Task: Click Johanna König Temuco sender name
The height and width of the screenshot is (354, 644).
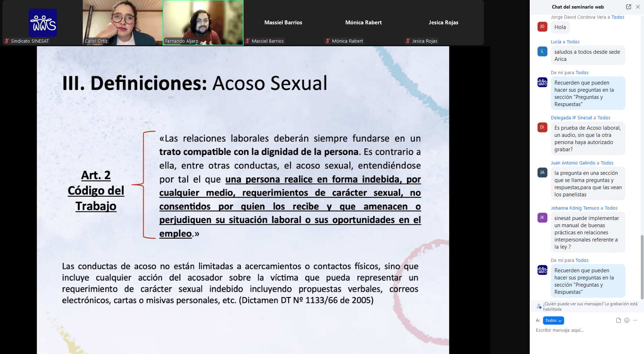Action: [x=575, y=208]
